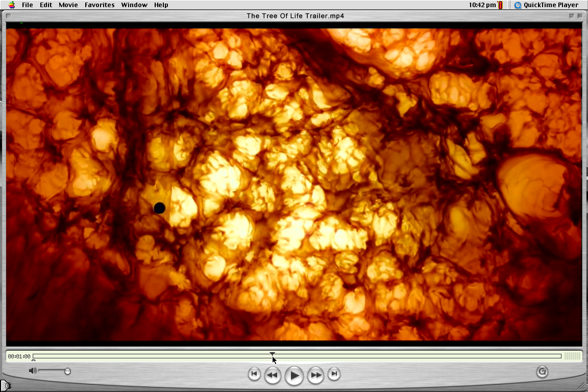Click the movie timeline scrubber bar

coord(297,356)
